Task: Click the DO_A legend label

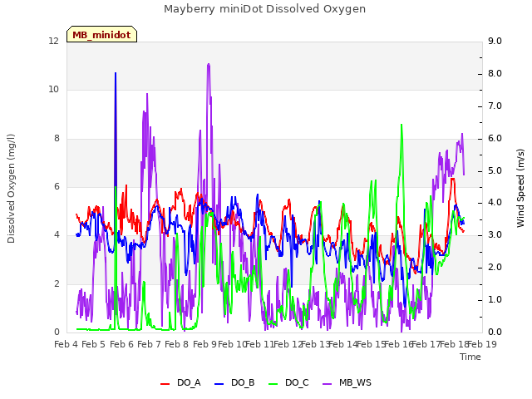Action: [189, 382]
